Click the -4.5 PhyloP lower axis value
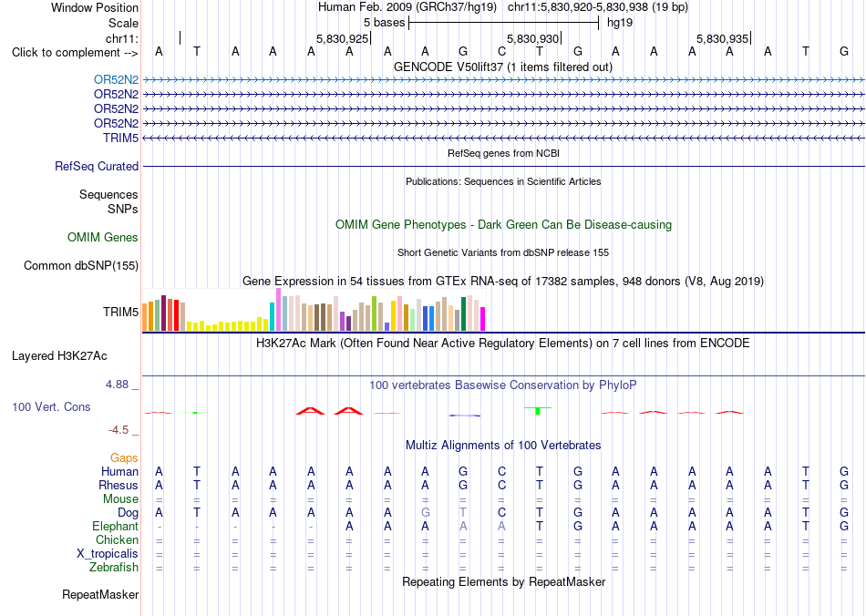The height and width of the screenshot is (616, 866). [119, 429]
